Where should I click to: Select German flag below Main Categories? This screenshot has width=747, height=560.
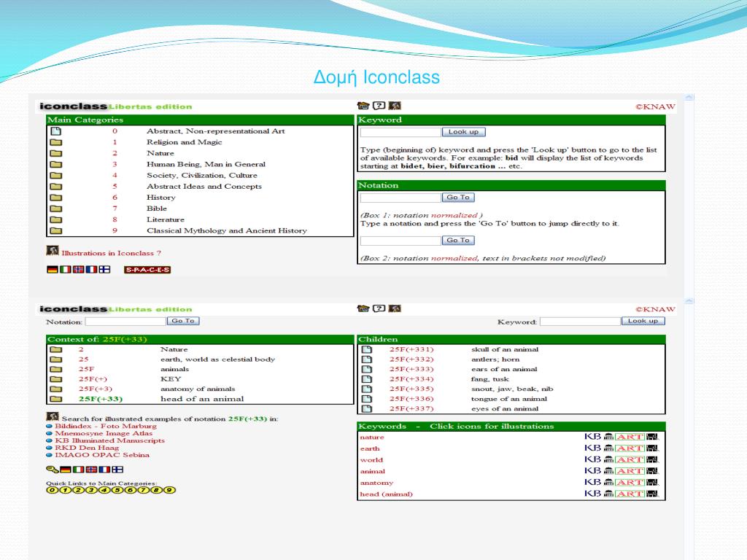click(x=53, y=270)
